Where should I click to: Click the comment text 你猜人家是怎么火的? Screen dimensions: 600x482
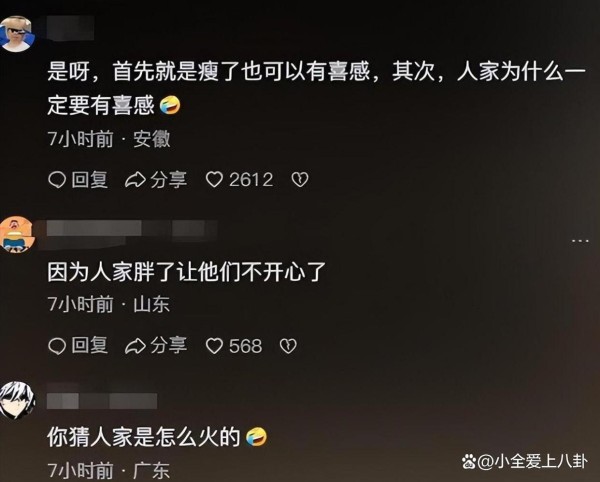(x=143, y=437)
